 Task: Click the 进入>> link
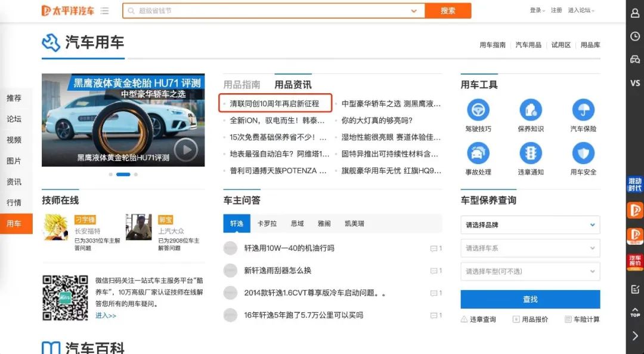(106, 315)
